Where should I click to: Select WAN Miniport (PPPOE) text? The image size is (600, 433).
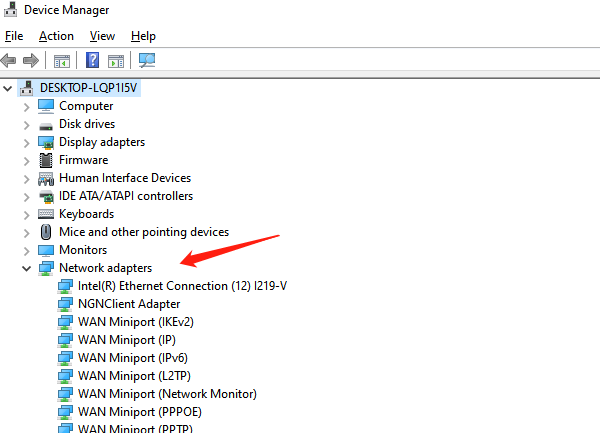click(140, 412)
